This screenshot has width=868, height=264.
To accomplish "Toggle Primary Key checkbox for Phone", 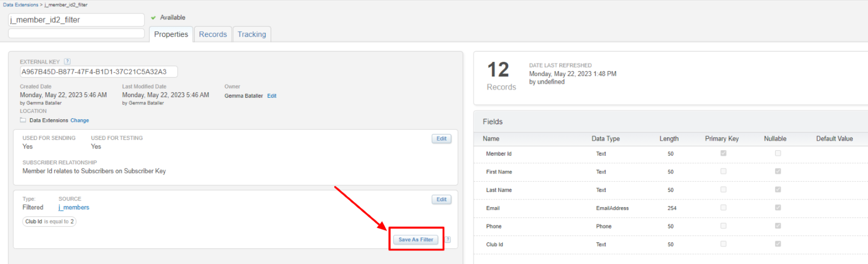I will (723, 226).
